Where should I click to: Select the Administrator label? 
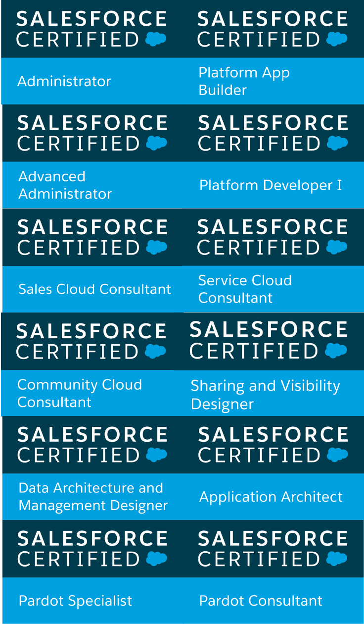click(x=64, y=81)
